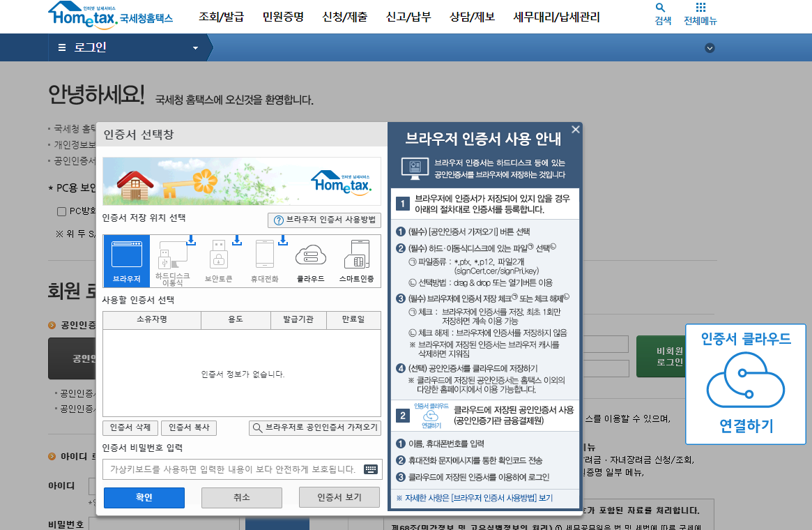Click 브라우저로 공인인증서 가져오기 button

tap(315, 427)
